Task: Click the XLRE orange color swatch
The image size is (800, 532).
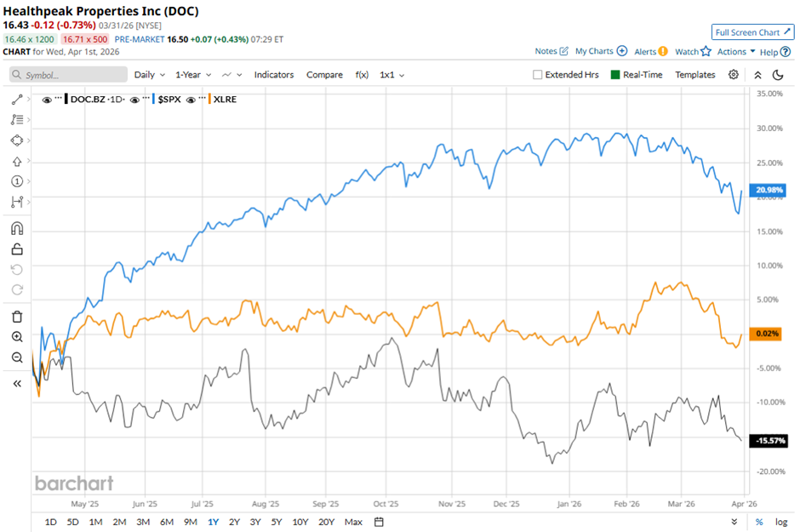Action: [x=209, y=99]
